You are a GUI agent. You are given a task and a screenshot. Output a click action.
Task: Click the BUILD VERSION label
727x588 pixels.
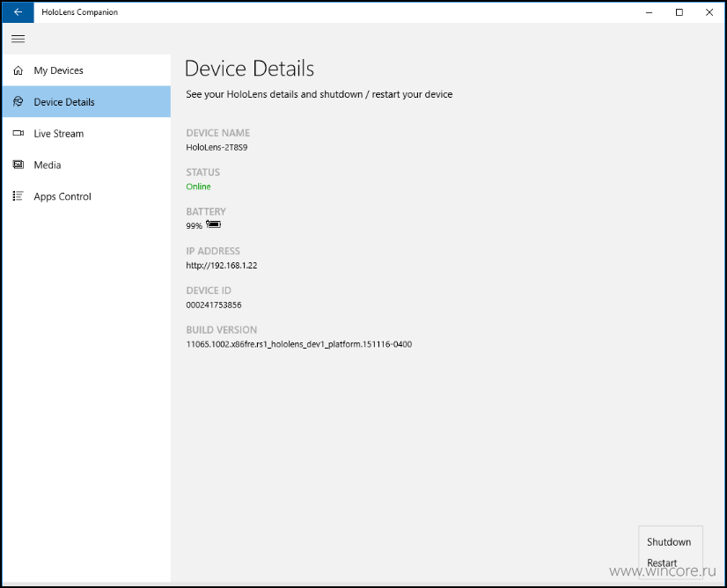click(222, 330)
